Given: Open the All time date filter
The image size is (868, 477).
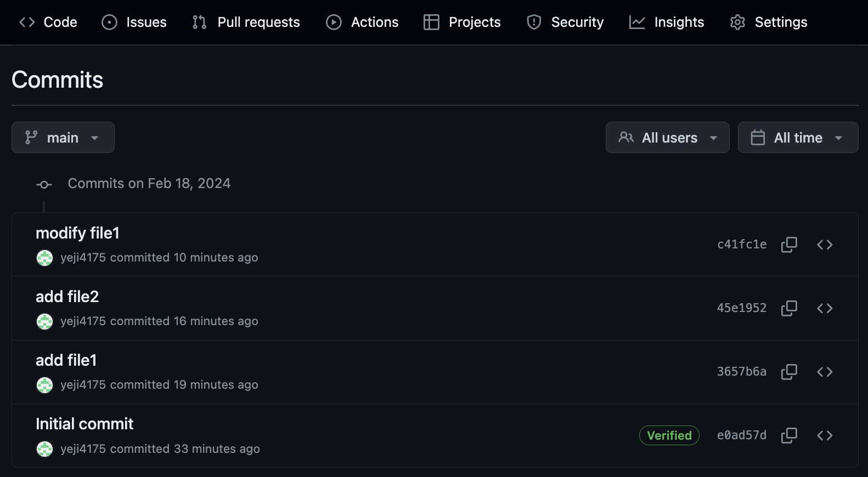Looking at the screenshot, I should (798, 138).
